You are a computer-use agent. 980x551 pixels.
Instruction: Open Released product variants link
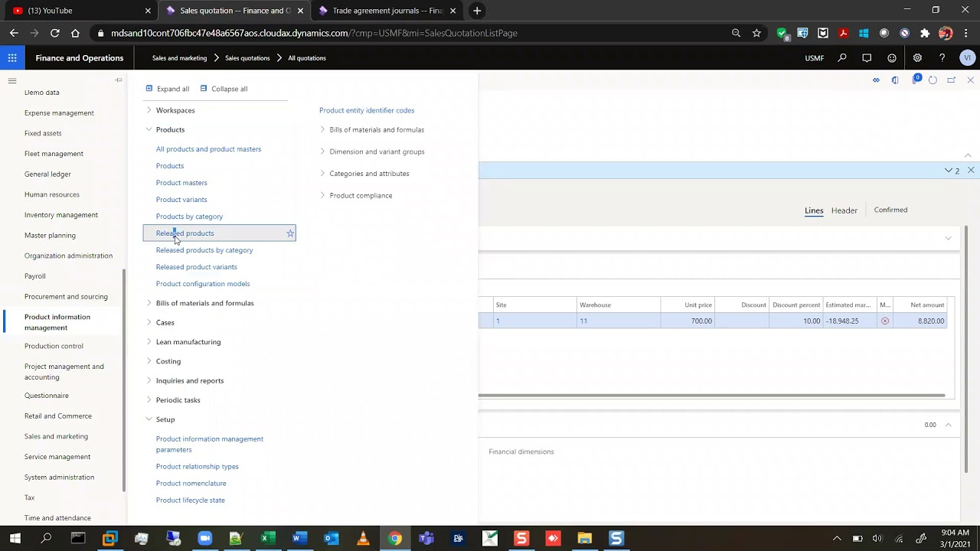click(x=197, y=267)
